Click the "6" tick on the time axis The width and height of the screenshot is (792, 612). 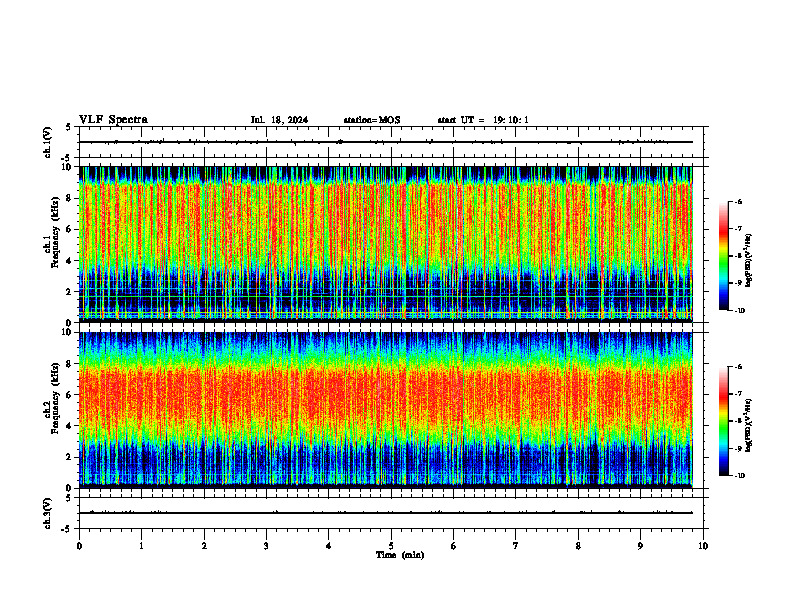(x=454, y=546)
